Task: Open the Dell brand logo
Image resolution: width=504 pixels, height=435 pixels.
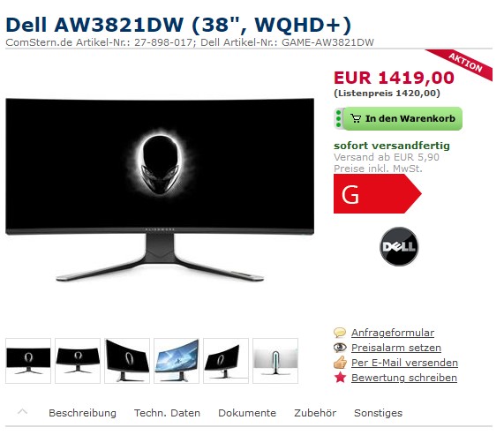Action: tap(399, 246)
